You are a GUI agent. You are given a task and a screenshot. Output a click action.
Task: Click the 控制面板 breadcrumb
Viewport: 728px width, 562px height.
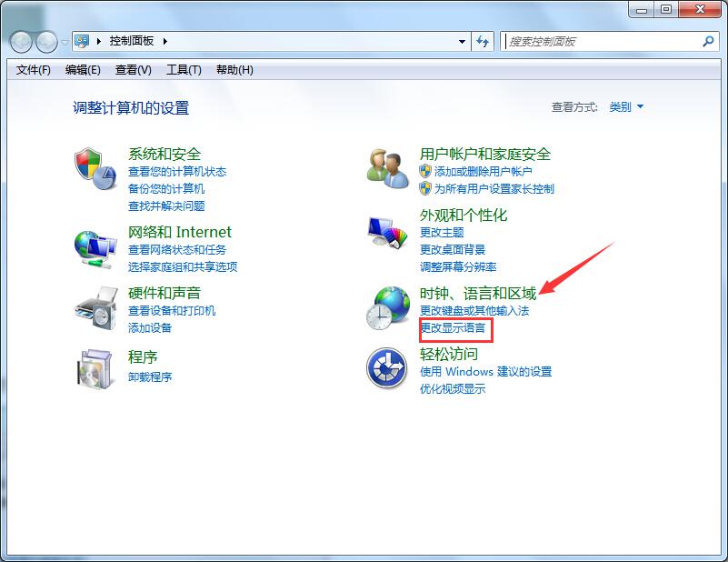click(132, 41)
